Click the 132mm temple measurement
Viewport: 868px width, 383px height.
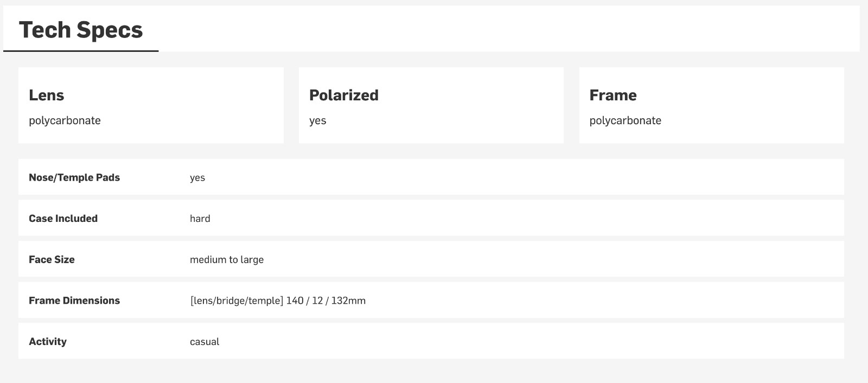tap(348, 301)
